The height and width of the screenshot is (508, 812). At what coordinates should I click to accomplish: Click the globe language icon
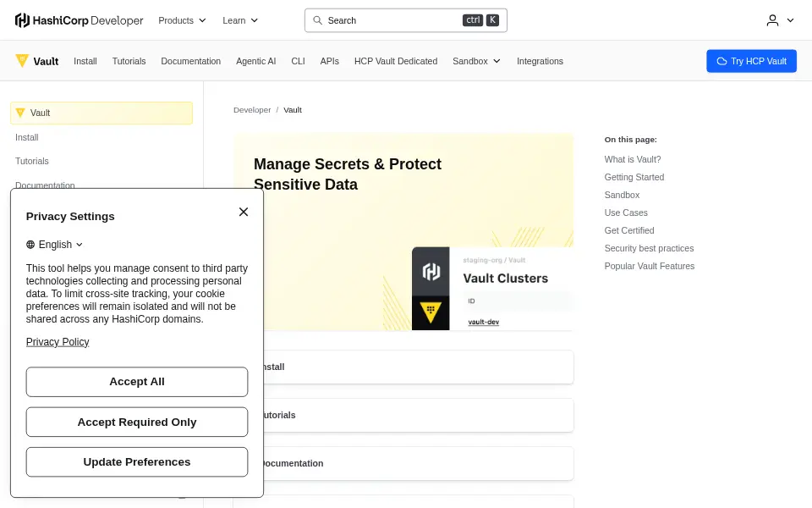click(x=30, y=245)
